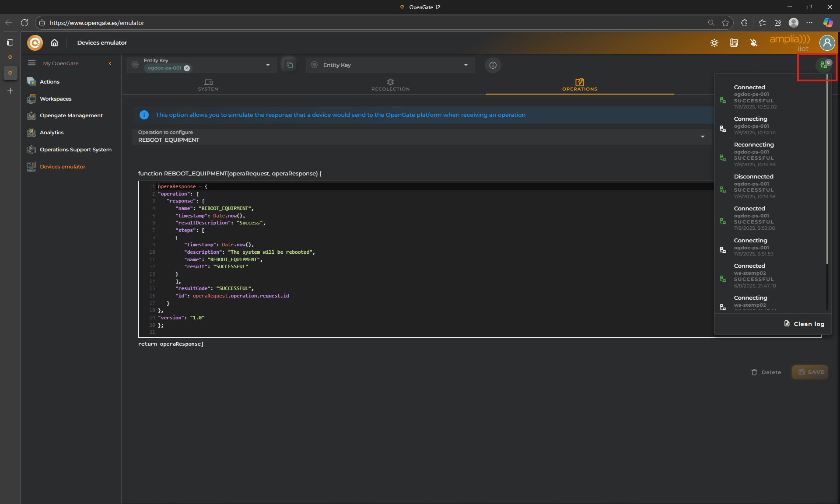Open the Operation to configure dropdown

[702, 136]
